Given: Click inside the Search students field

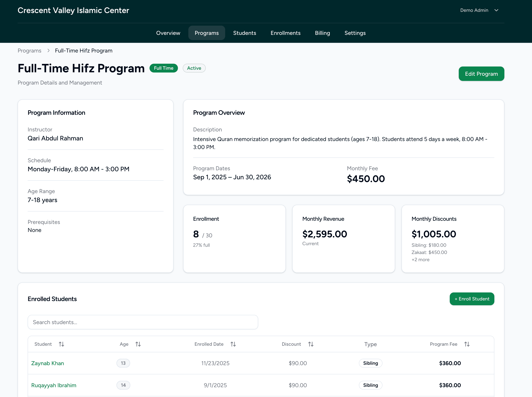Looking at the screenshot, I should point(143,322).
